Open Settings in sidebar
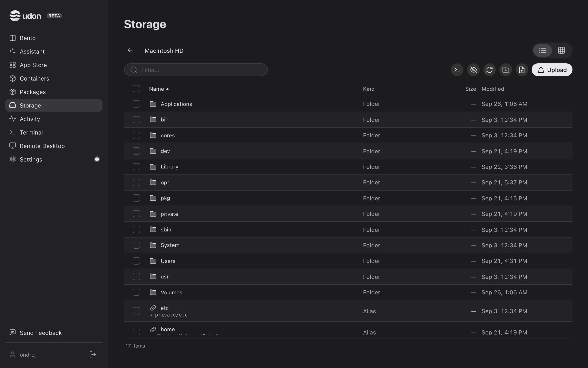Image resolution: width=588 pixels, height=368 pixels. (x=54, y=159)
